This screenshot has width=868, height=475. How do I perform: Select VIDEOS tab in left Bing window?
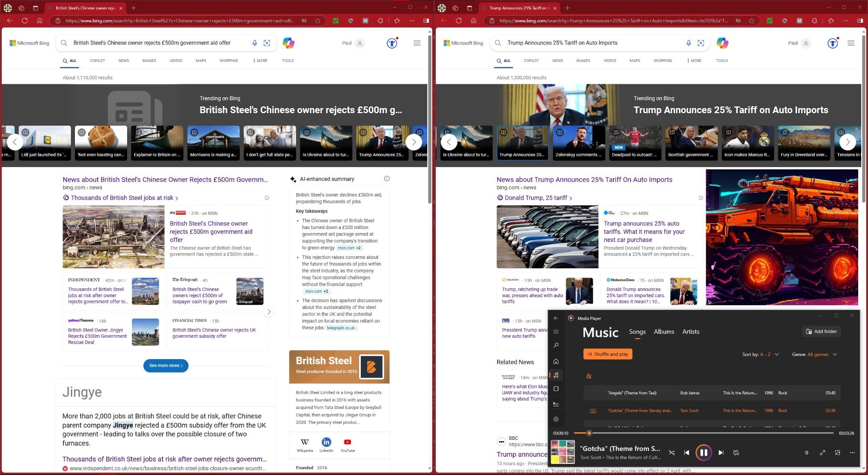point(176,61)
